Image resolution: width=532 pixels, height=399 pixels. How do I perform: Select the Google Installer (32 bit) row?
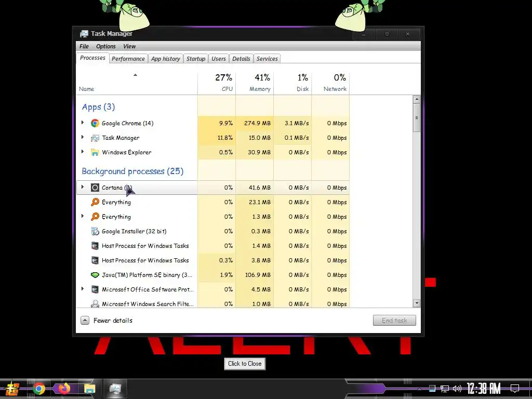pos(213,231)
